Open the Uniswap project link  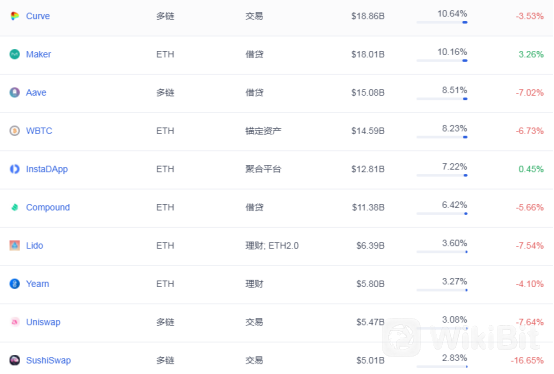(43, 322)
